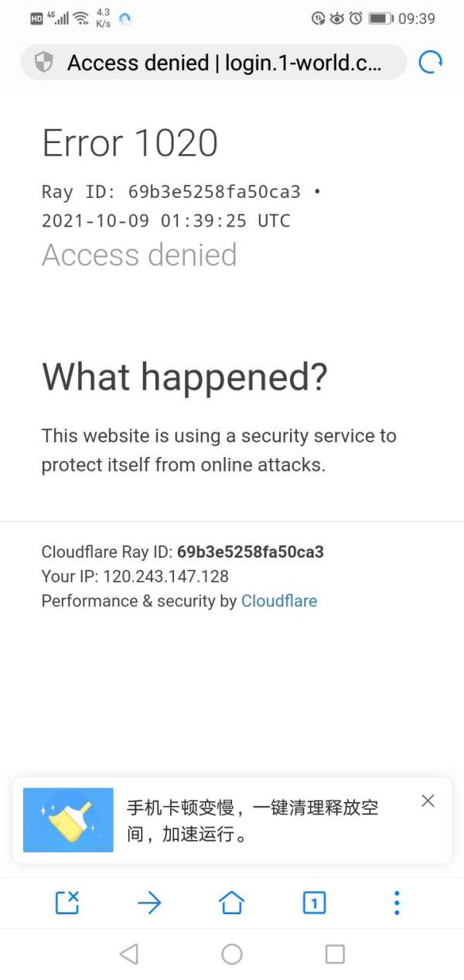This screenshot has height=980, width=464.
Task: Tap the broom cleanup icon in banner
Action: tap(68, 820)
